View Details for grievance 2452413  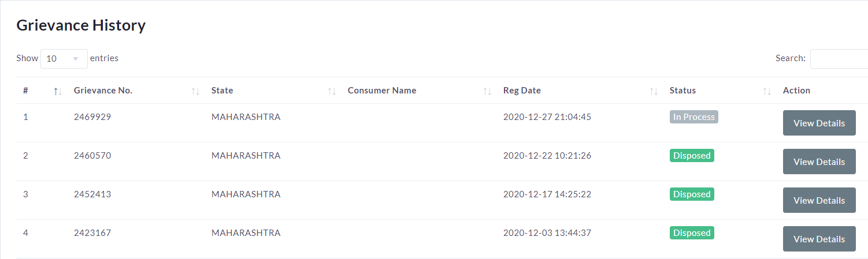coord(819,200)
